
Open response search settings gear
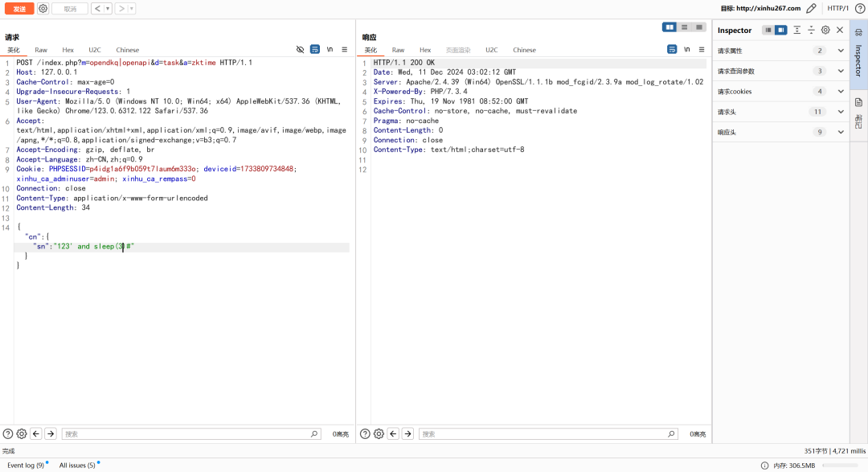379,433
